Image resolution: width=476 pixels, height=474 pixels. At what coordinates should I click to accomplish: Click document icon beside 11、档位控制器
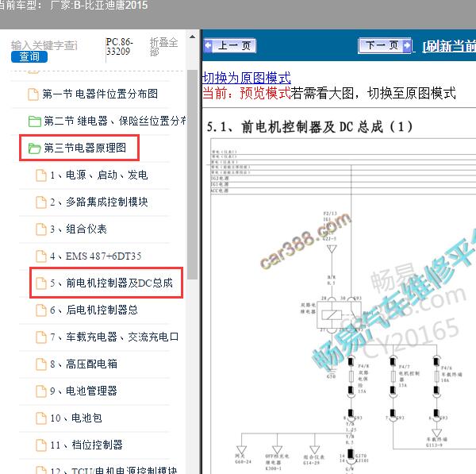tap(41, 445)
